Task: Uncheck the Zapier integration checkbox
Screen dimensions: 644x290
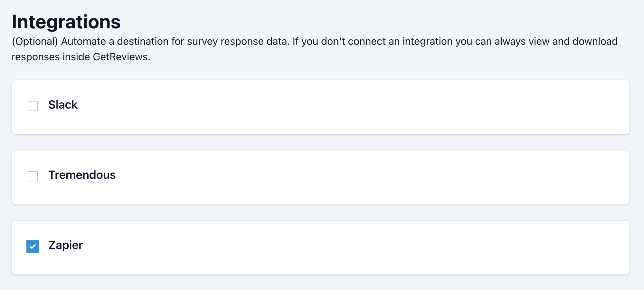Action: (32, 246)
